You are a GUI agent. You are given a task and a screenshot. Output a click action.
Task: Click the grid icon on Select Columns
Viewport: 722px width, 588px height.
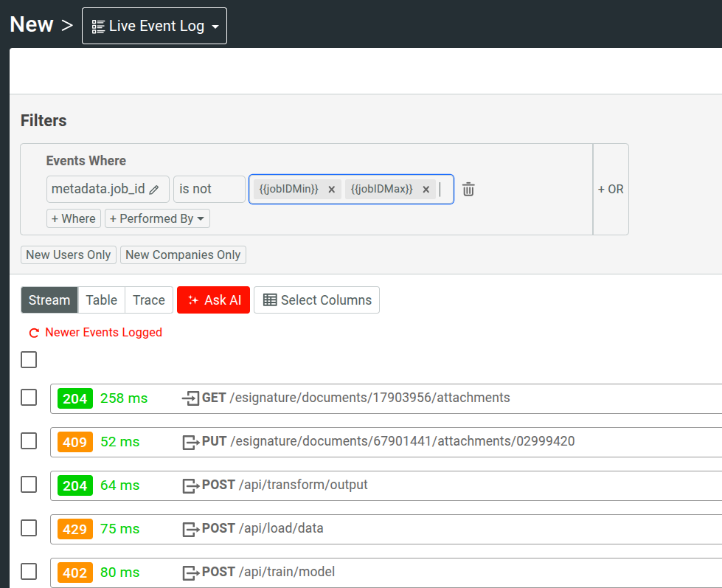click(268, 300)
